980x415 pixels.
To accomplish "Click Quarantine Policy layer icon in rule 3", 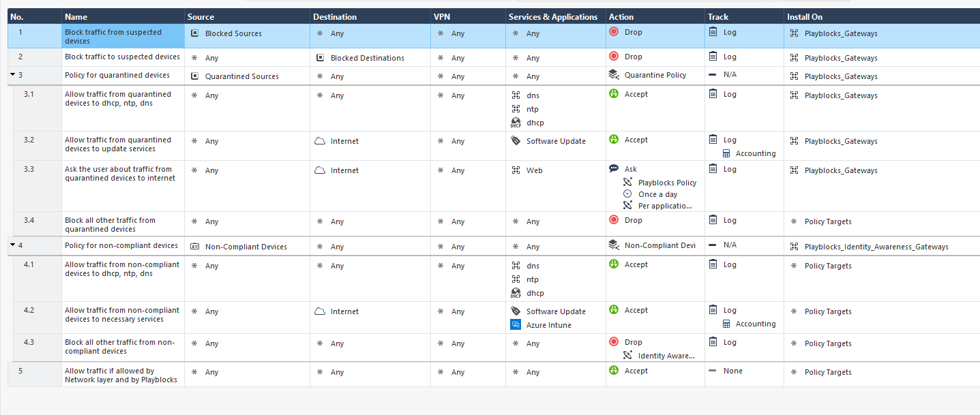I will pyautogui.click(x=613, y=75).
